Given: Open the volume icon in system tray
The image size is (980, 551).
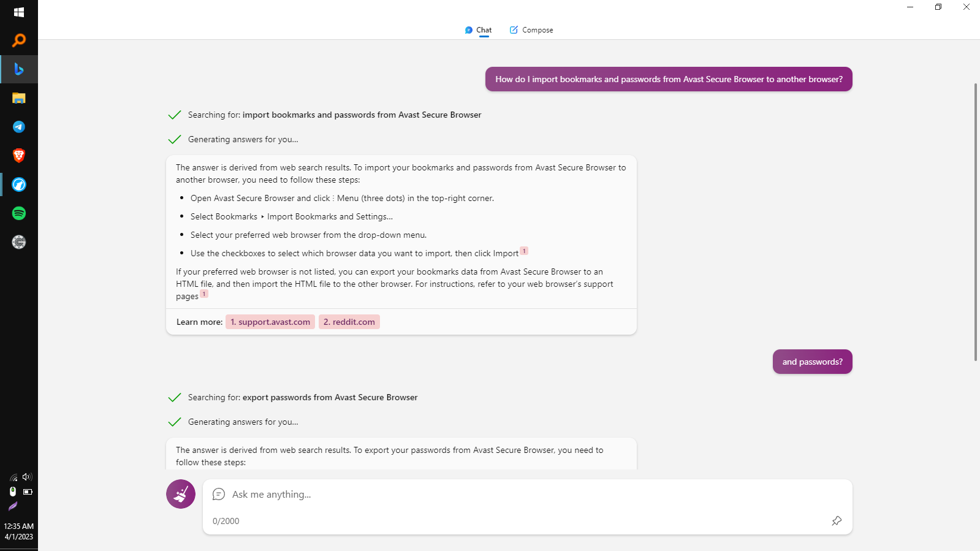Looking at the screenshot, I should click(26, 477).
